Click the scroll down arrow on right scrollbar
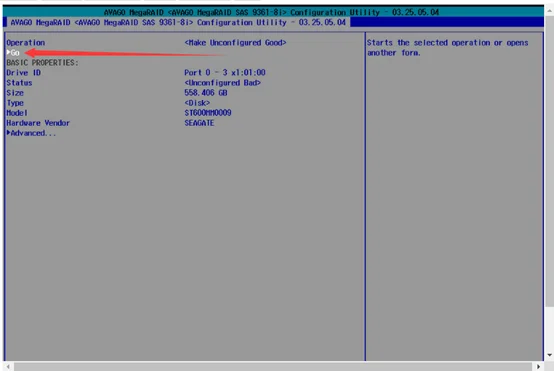 coord(549,355)
